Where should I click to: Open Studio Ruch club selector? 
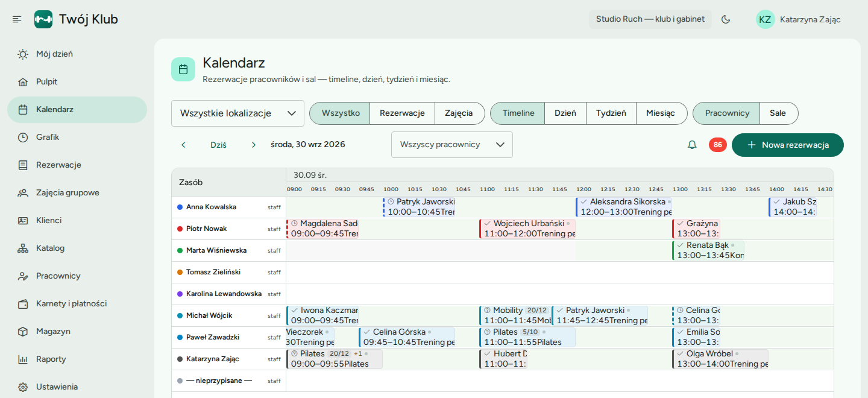(x=650, y=19)
